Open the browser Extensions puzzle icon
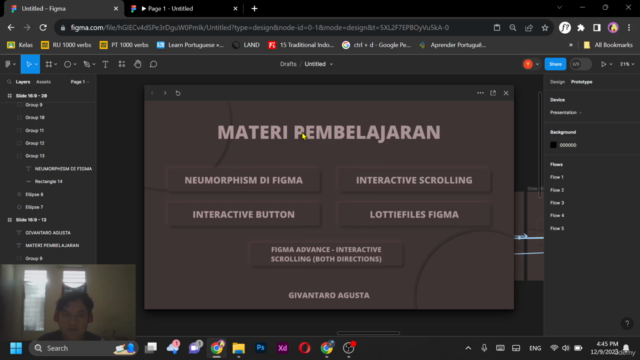Image resolution: width=640 pixels, height=360 pixels. pos(581,28)
